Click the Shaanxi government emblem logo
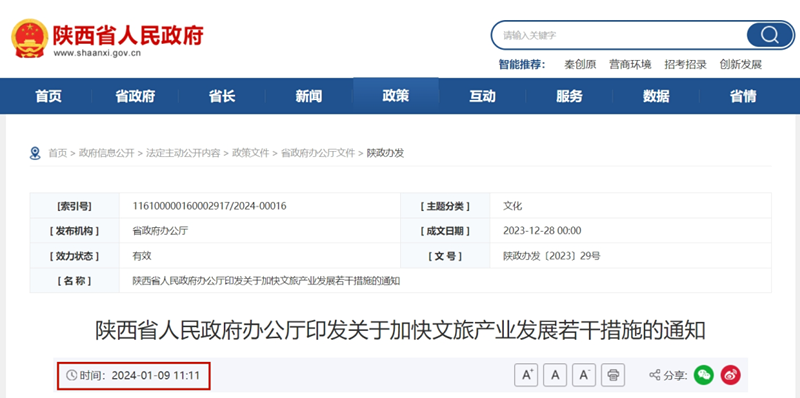Viewport: 800px width, 398px height. pyautogui.click(x=30, y=38)
